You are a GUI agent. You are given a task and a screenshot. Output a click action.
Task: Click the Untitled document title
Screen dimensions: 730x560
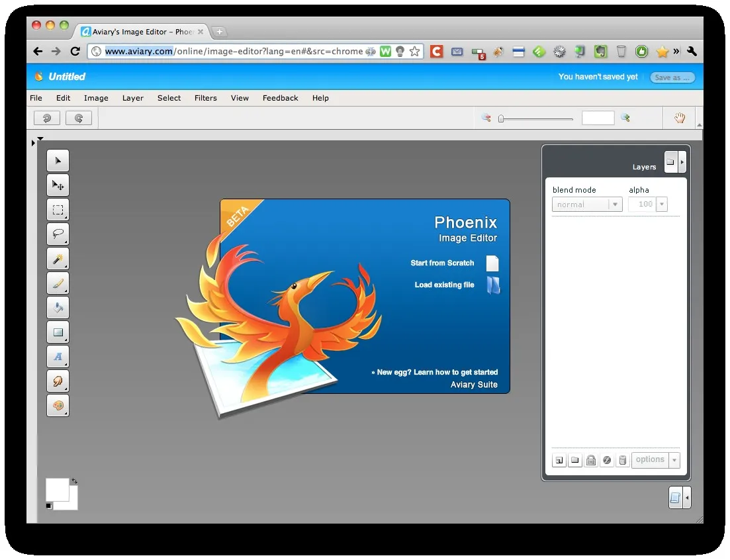pos(67,77)
